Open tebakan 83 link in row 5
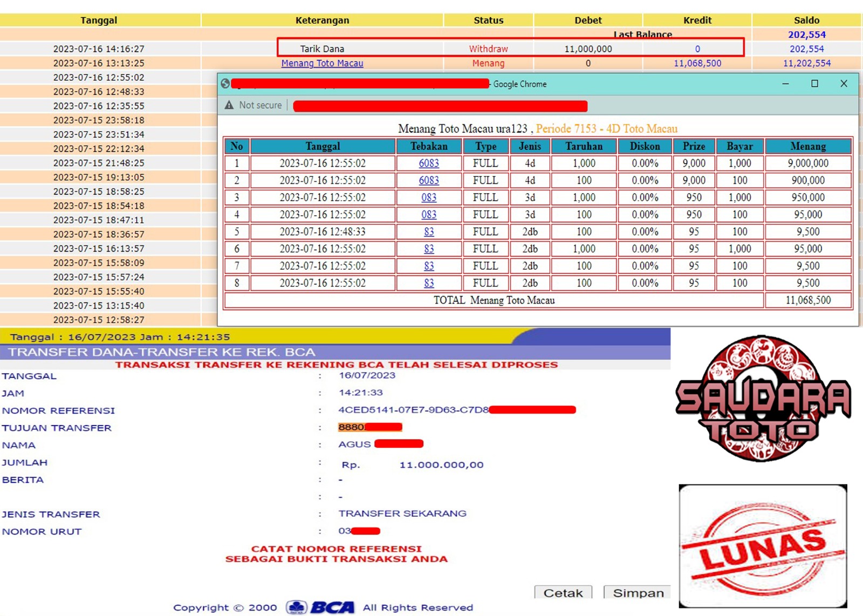Viewport: 863px width, 616px height. pyautogui.click(x=429, y=232)
